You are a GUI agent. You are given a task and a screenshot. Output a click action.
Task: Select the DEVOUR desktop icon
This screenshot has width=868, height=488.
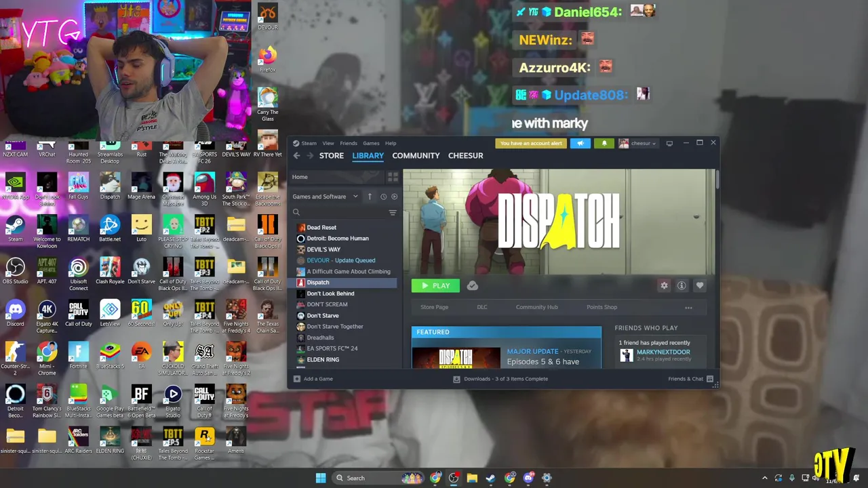click(x=267, y=15)
